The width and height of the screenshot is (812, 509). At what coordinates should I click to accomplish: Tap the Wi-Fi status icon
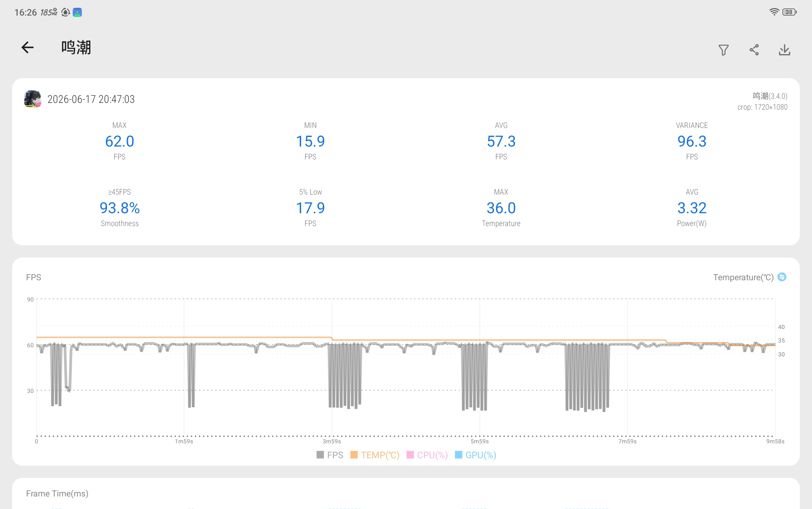(x=774, y=12)
